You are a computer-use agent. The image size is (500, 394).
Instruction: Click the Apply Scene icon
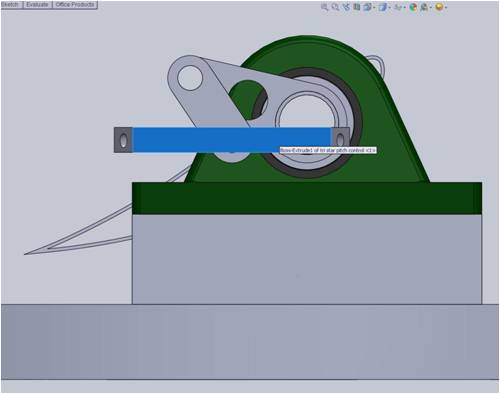coord(424,7)
